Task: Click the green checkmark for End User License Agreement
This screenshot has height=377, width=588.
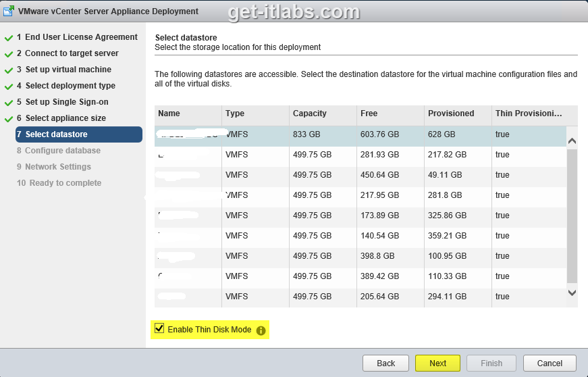Action: point(9,38)
